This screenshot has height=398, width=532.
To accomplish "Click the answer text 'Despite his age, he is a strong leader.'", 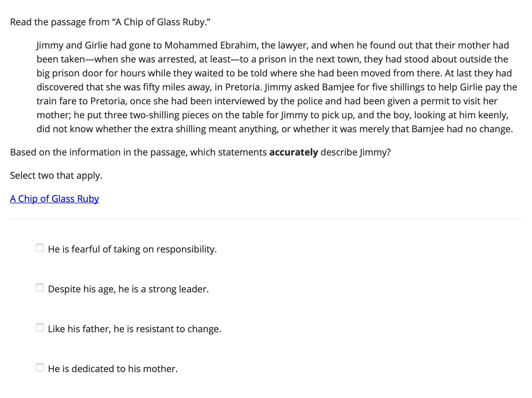I will pos(128,289).
